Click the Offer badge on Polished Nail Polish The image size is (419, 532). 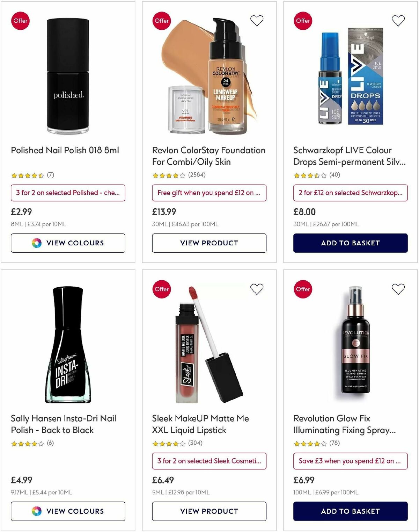point(20,21)
